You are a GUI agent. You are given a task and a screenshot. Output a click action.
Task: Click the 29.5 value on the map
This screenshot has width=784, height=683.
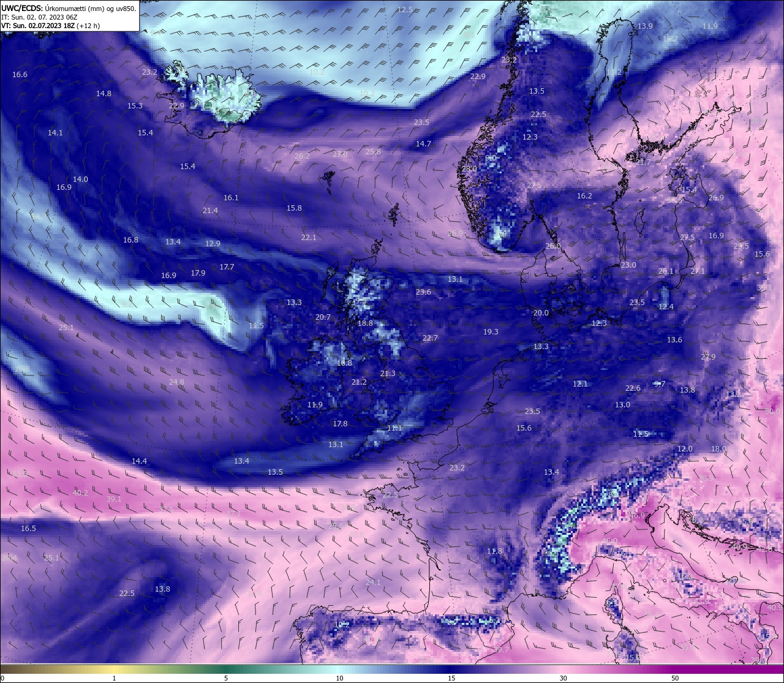coord(741,246)
